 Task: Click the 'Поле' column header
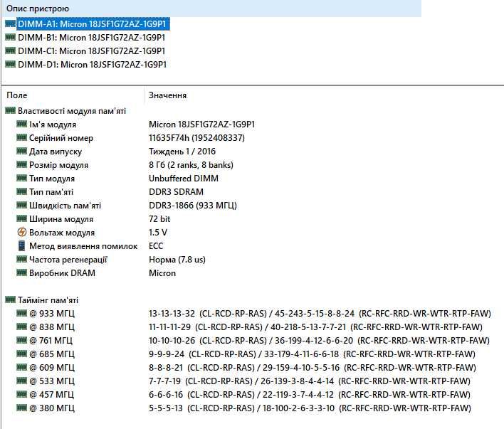[x=16, y=95]
